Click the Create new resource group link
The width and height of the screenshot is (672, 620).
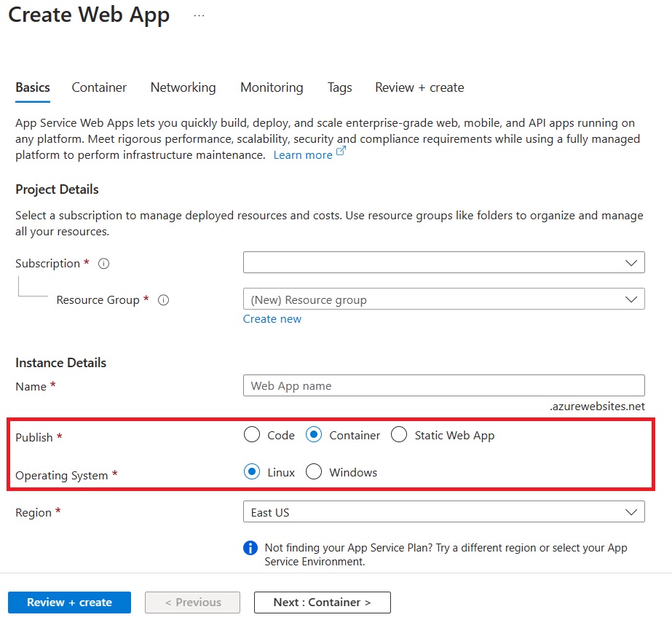(x=272, y=319)
